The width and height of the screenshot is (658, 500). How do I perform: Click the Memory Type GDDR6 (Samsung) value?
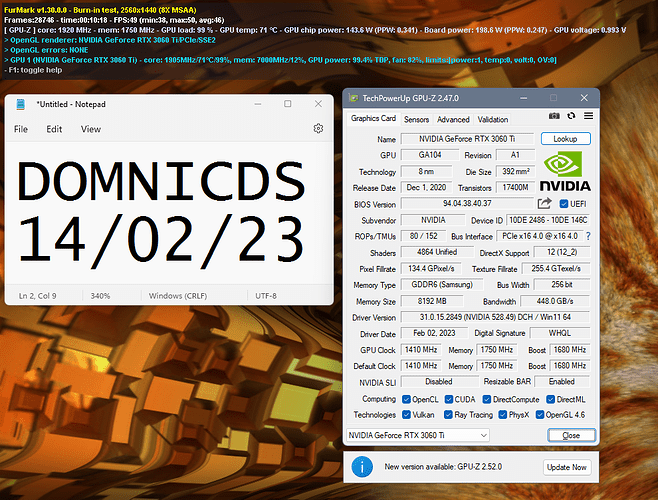(442, 285)
